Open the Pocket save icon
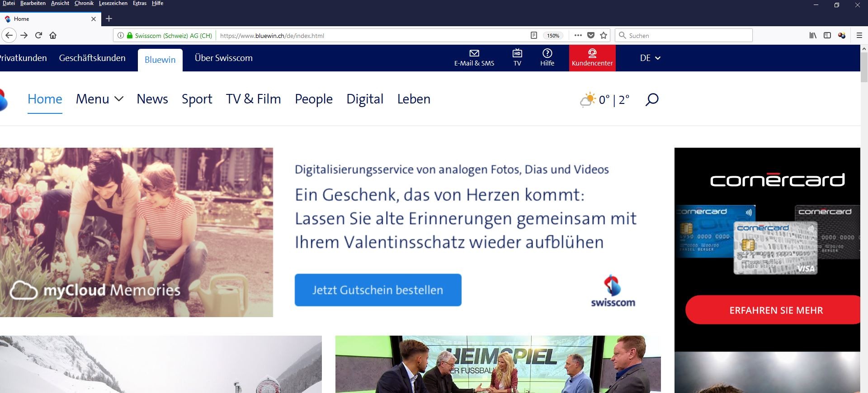Screen dimensions: 868x393 pyautogui.click(x=590, y=35)
